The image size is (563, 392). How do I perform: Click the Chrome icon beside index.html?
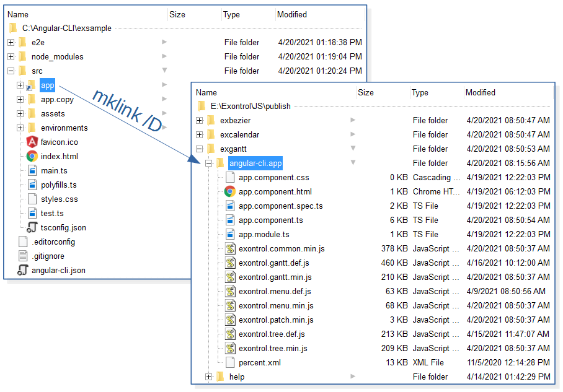point(32,156)
